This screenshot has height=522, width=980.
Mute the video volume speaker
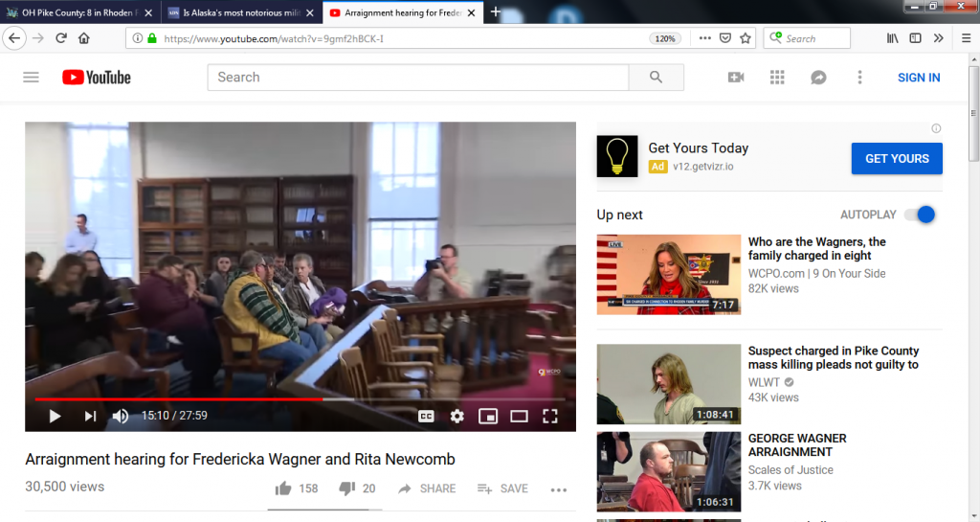pos(121,416)
